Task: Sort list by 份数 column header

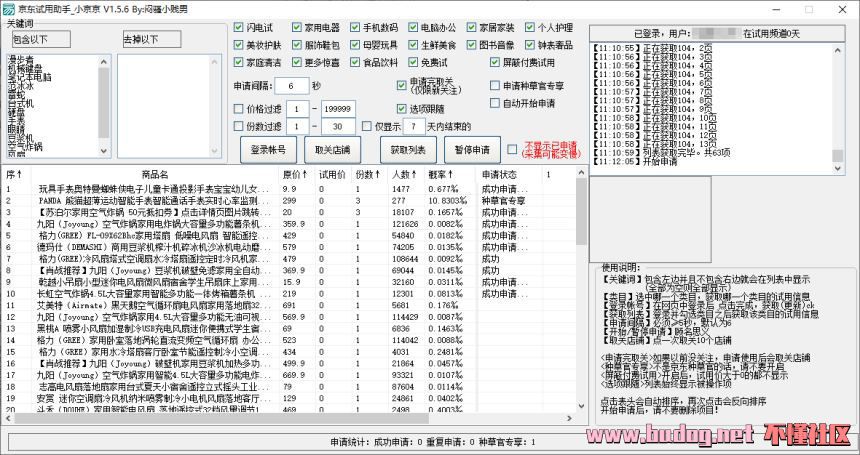Action: (x=368, y=174)
